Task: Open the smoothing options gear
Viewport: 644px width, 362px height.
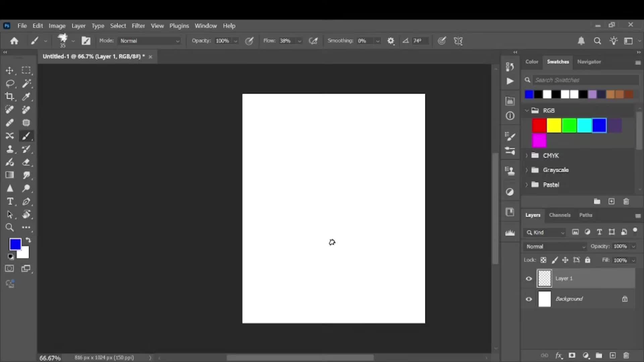Action: click(391, 41)
